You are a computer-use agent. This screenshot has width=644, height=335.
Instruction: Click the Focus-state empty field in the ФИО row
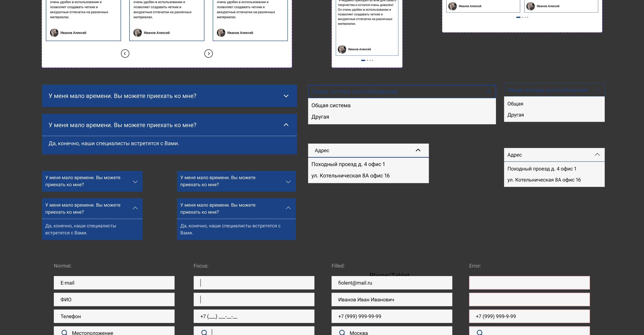[x=254, y=299]
